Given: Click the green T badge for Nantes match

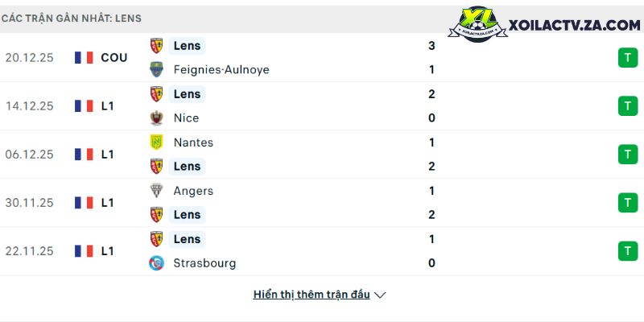Looking at the screenshot, I should (x=628, y=154).
